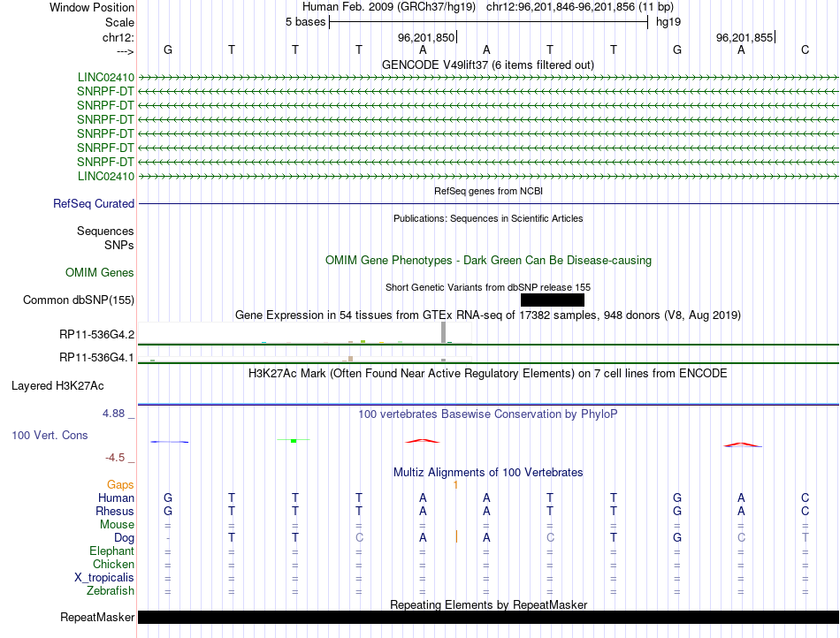Open Multiz Alignments of 100 Vertebrates title
Image resolution: width=840 pixels, height=638 pixels.
pyautogui.click(x=488, y=472)
